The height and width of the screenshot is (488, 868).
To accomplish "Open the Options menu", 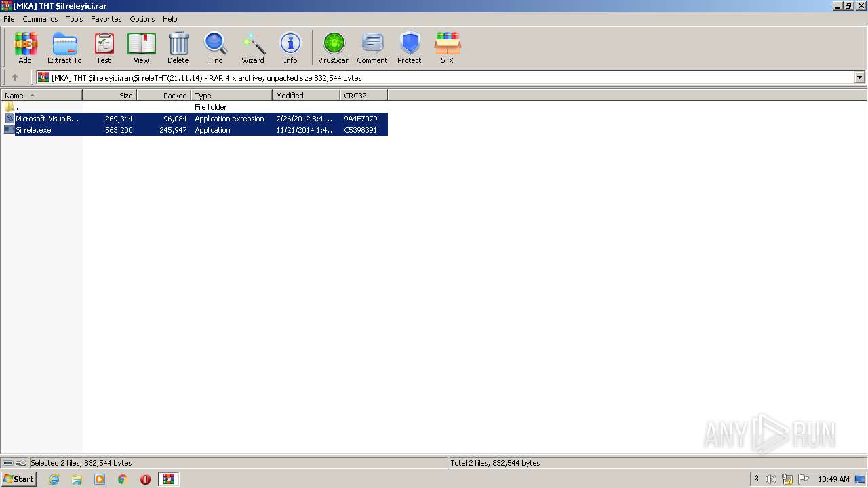I will [x=142, y=19].
